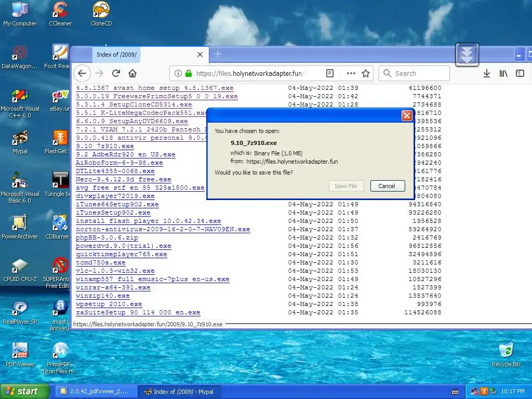The height and width of the screenshot is (399, 532).
Task: Open link AiRoboForm-6-9-98.exe
Action: (x=119, y=163)
